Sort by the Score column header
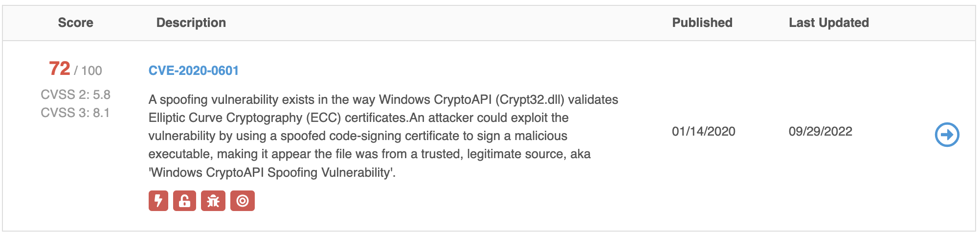 pyautogui.click(x=75, y=23)
